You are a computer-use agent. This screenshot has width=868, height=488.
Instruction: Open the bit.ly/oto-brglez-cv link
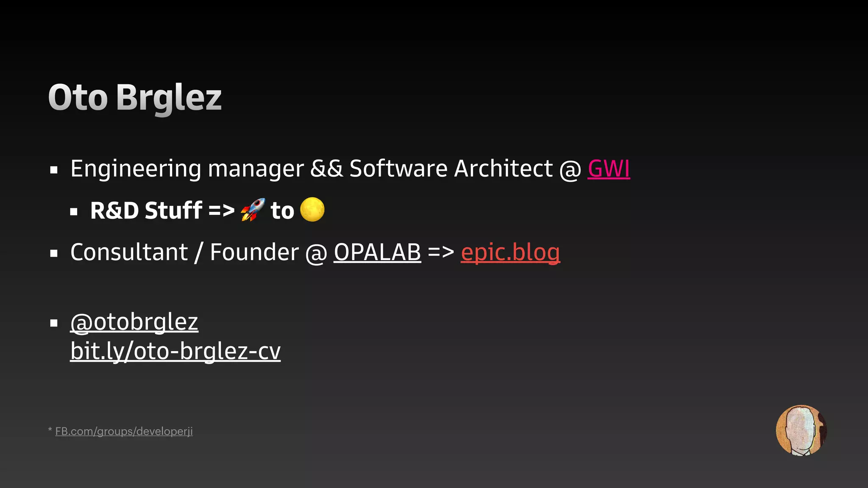click(175, 351)
